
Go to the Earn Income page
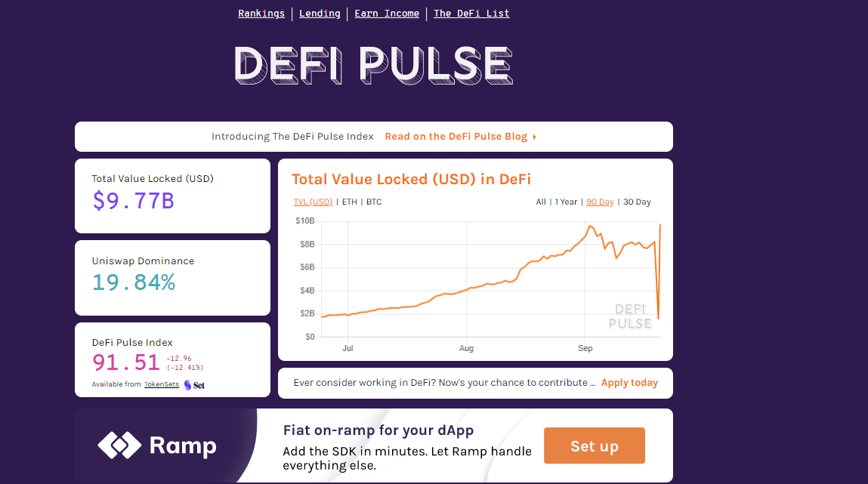pos(387,14)
